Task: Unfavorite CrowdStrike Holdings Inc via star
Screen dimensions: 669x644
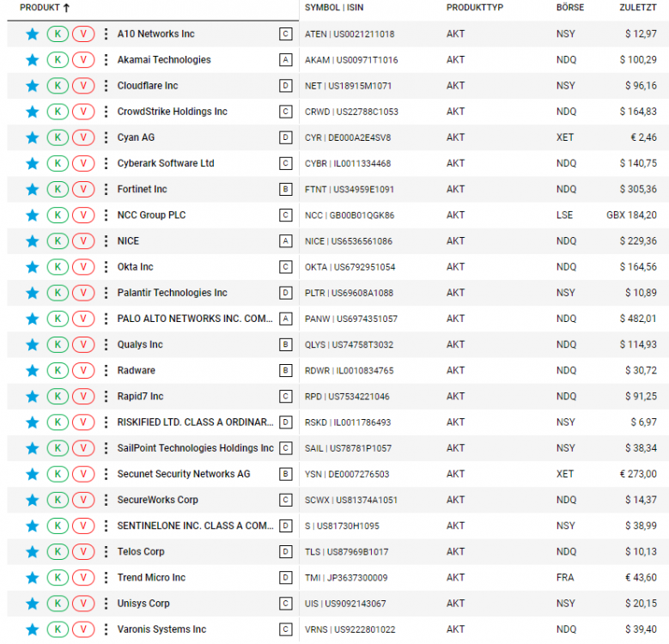Action: pyautogui.click(x=33, y=112)
